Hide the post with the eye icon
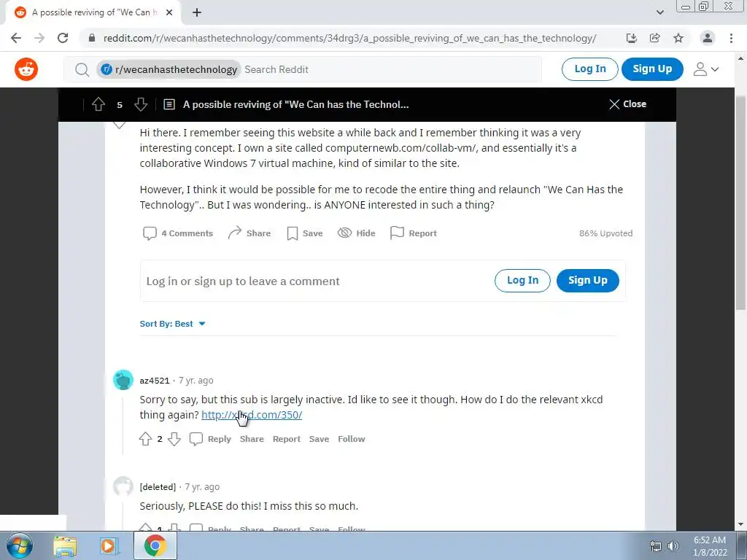Image resolution: width=747 pixels, height=560 pixels. tap(356, 233)
